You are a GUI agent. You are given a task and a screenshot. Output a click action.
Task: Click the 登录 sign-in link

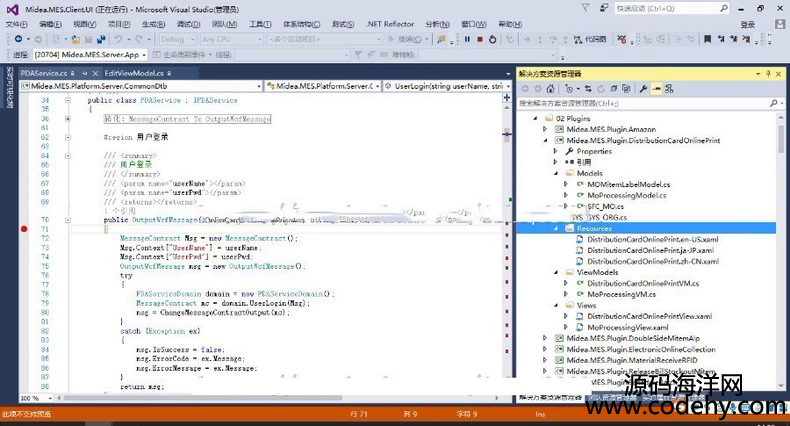[748, 25]
